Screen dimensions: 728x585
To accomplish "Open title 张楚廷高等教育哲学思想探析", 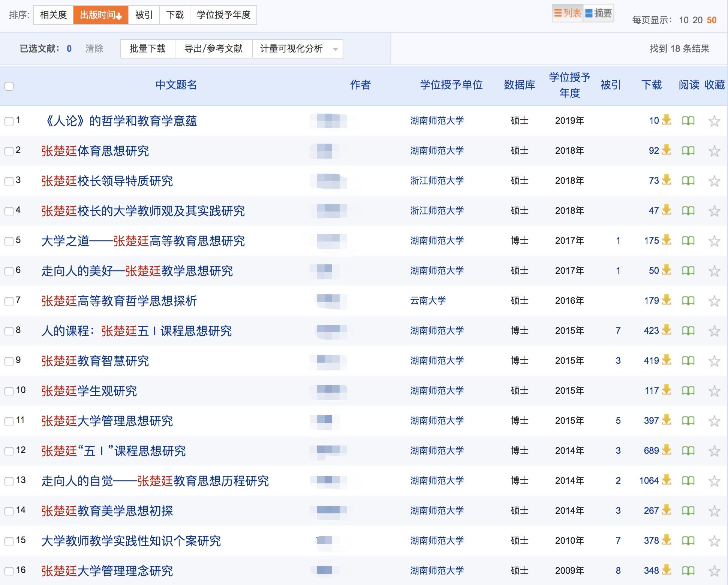I will coord(119,301).
